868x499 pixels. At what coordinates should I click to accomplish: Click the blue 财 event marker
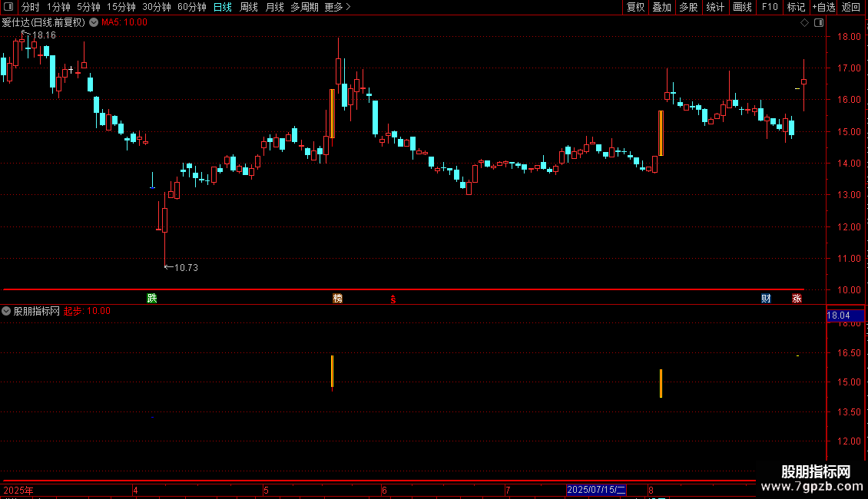point(766,298)
